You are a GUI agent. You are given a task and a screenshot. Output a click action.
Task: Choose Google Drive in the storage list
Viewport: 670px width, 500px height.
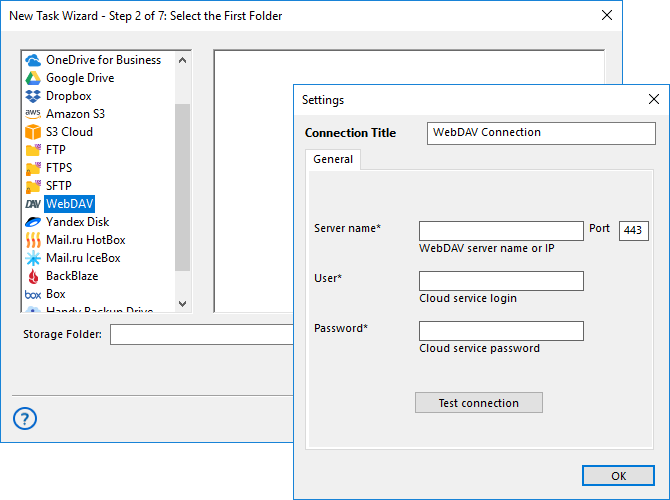80,78
